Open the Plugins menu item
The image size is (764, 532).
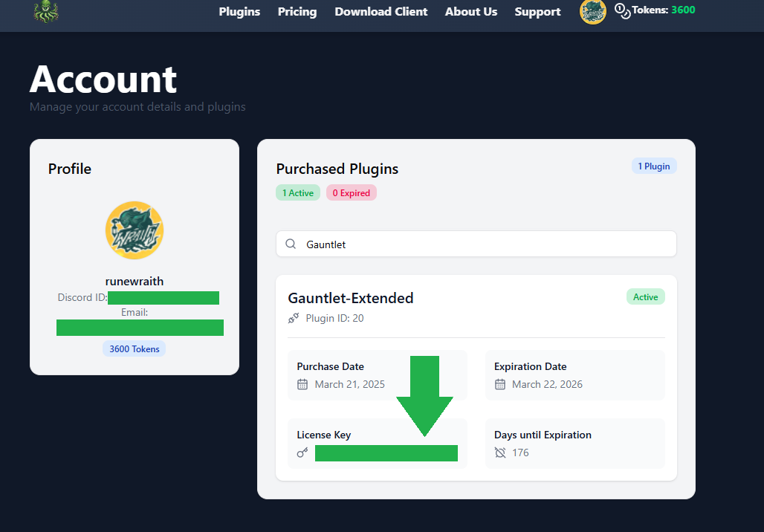click(x=239, y=12)
